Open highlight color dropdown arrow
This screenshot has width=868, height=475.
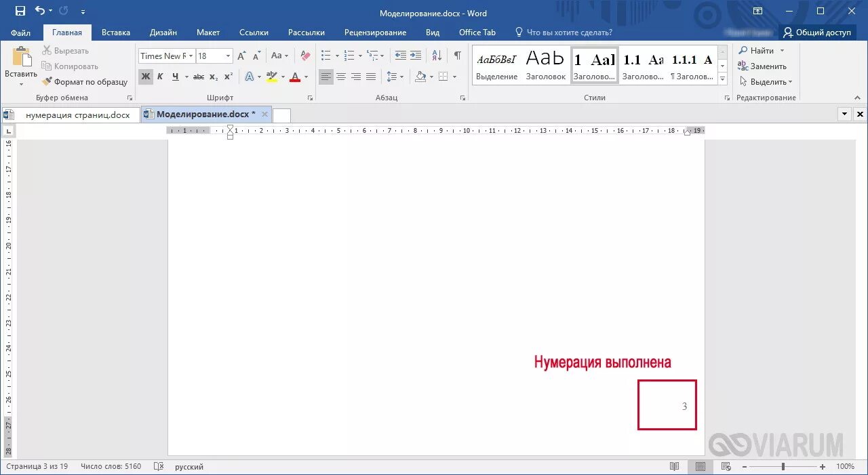[x=283, y=77]
